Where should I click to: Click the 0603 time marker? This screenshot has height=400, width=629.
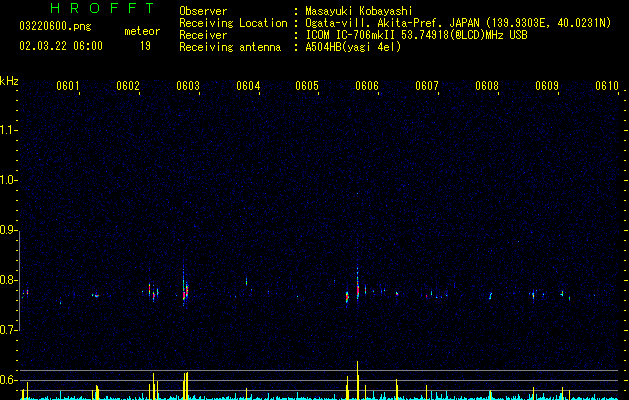[188, 86]
